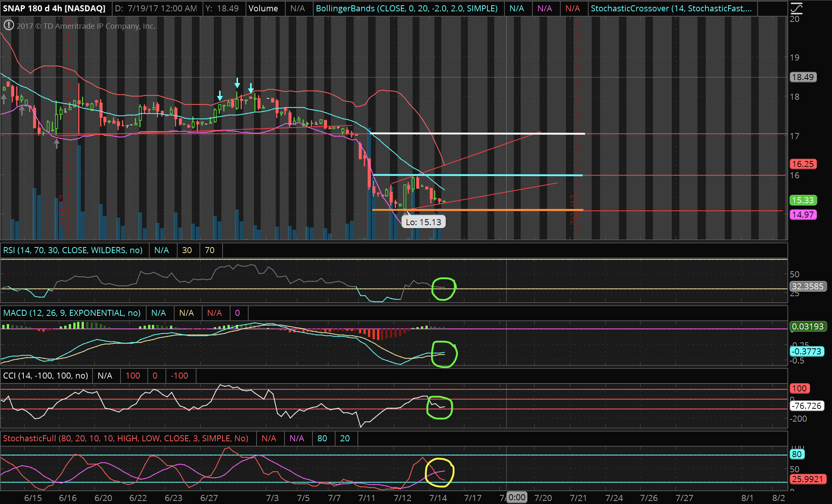Open the RSI study header label

click(x=73, y=250)
